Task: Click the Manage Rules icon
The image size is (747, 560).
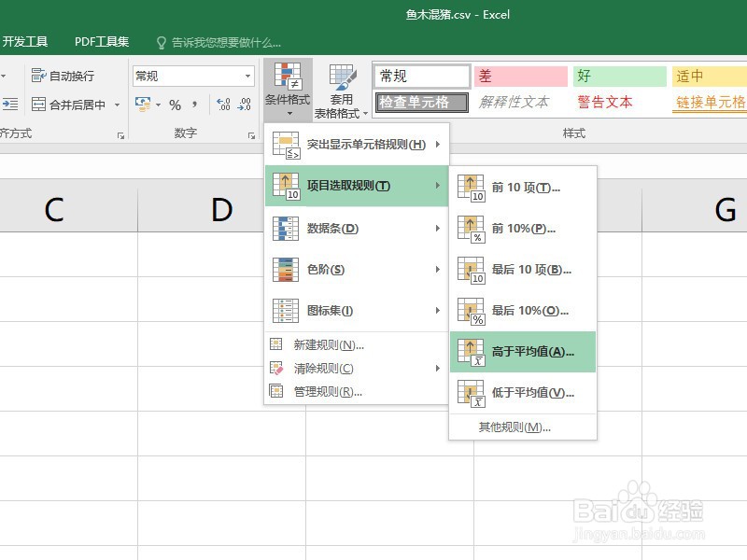Action: click(276, 391)
